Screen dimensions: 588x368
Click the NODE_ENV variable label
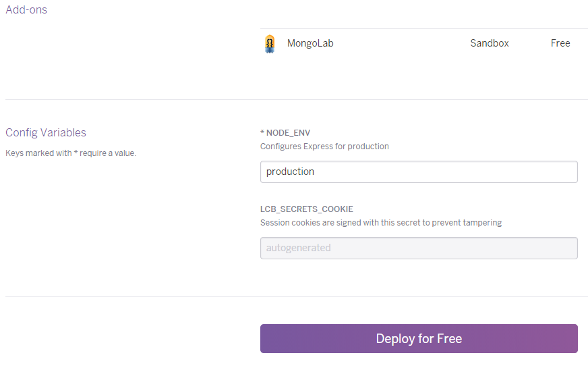click(285, 133)
